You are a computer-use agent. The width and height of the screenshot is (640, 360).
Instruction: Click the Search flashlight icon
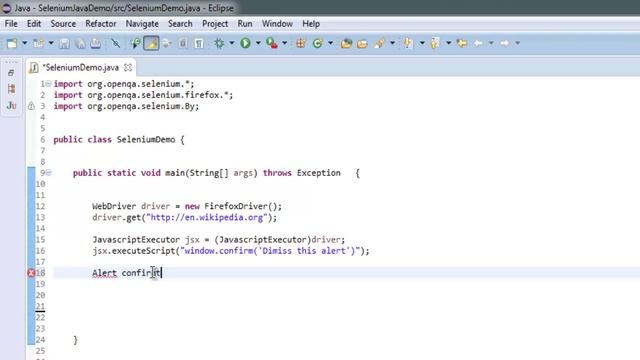point(380,43)
